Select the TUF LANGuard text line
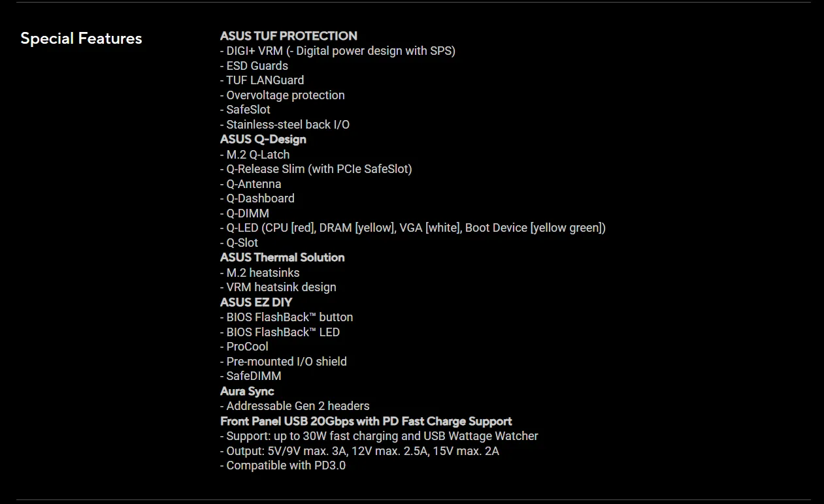This screenshot has height=504, width=824. pyautogui.click(x=262, y=80)
